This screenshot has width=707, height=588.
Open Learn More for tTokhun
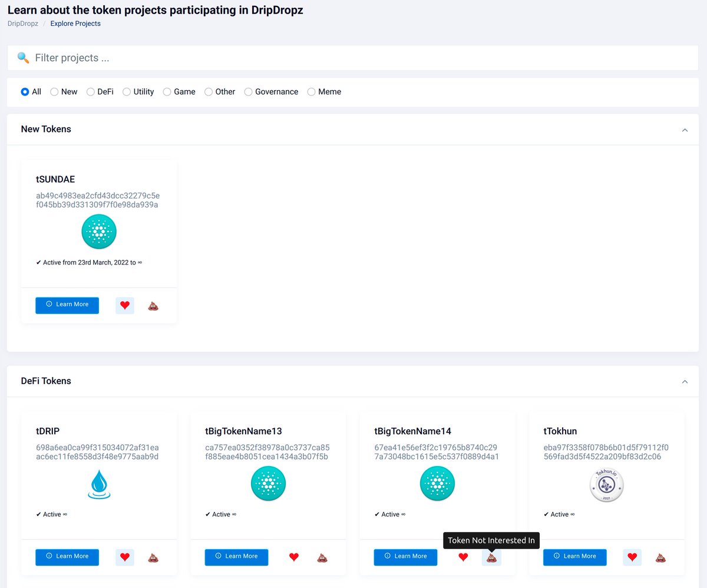pos(575,557)
